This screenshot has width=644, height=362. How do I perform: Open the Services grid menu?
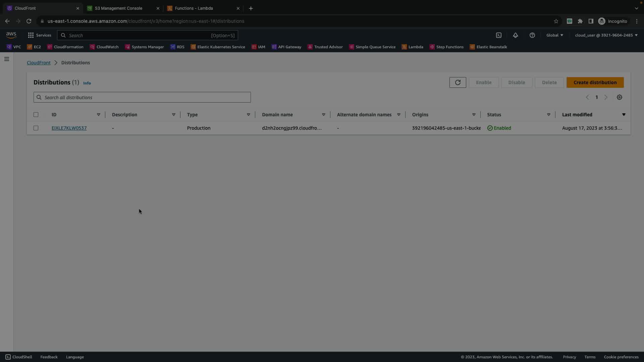tap(39, 35)
